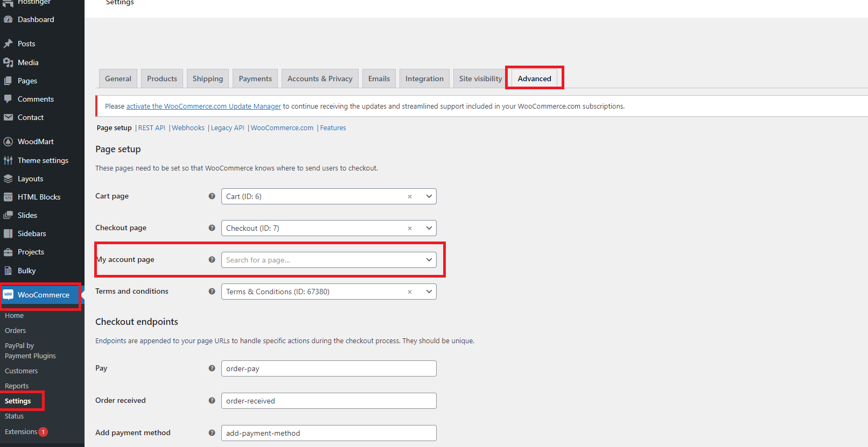The height and width of the screenshot is (447, 868).
Task: Click the Sidebars column icon
Action: point(8,233)
